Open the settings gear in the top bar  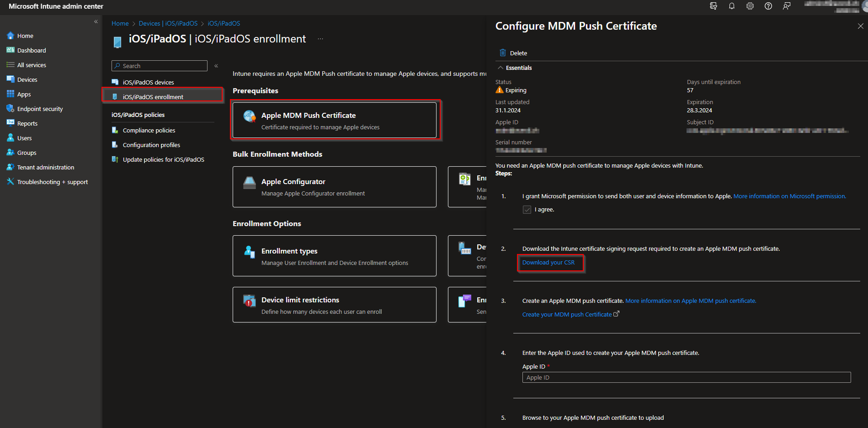750,6
